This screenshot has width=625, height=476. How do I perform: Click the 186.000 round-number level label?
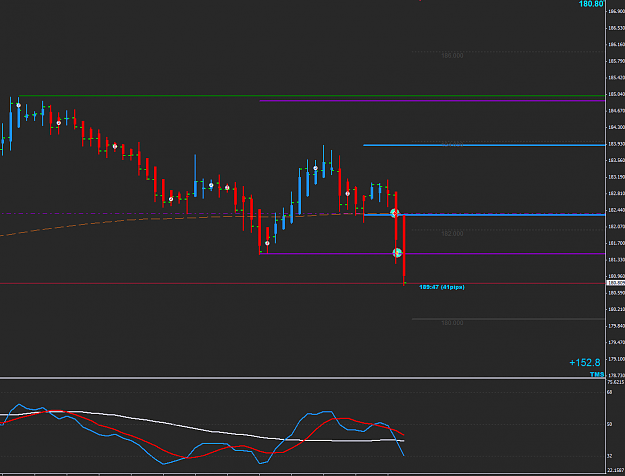[x=452, y=56]
